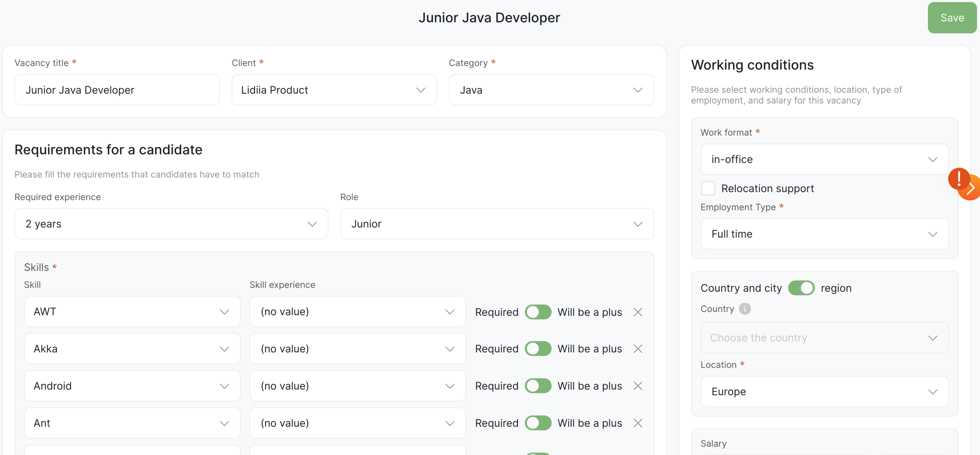Switch Android skill to Required
The width and height of the screenshot is (980, 455).
(x=538, y=386)
